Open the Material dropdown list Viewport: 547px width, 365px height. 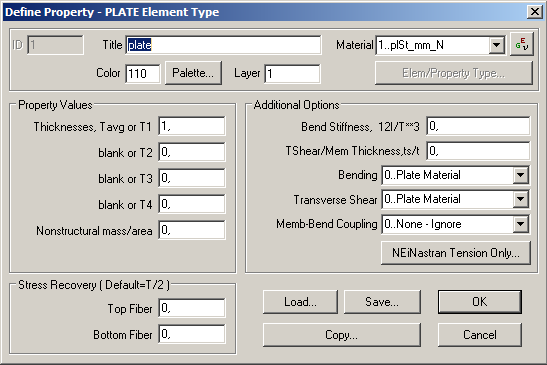point(496,45)
